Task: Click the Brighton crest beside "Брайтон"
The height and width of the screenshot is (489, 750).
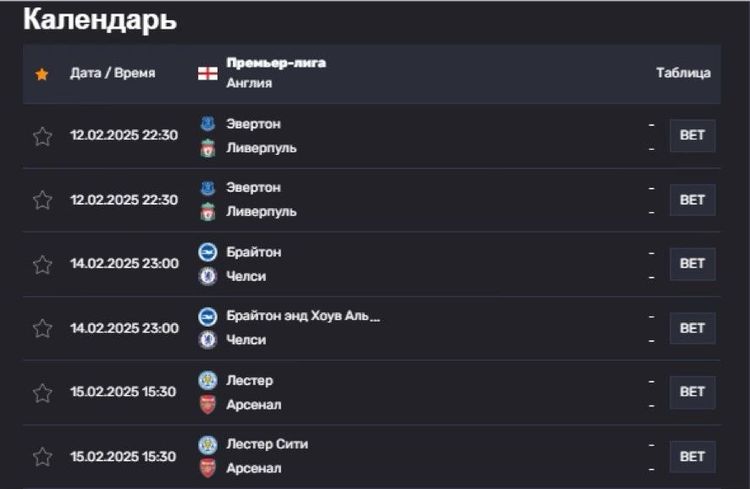Action: (x=208, y=252)
